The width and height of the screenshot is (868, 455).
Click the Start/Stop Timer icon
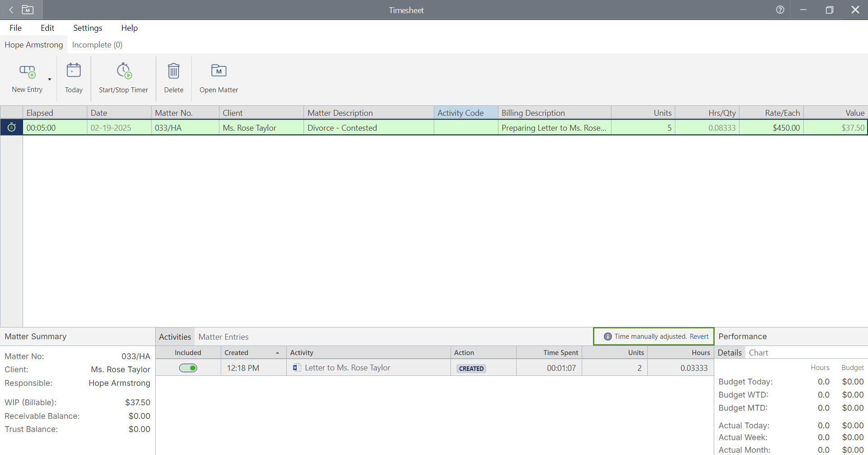[123, 71]
